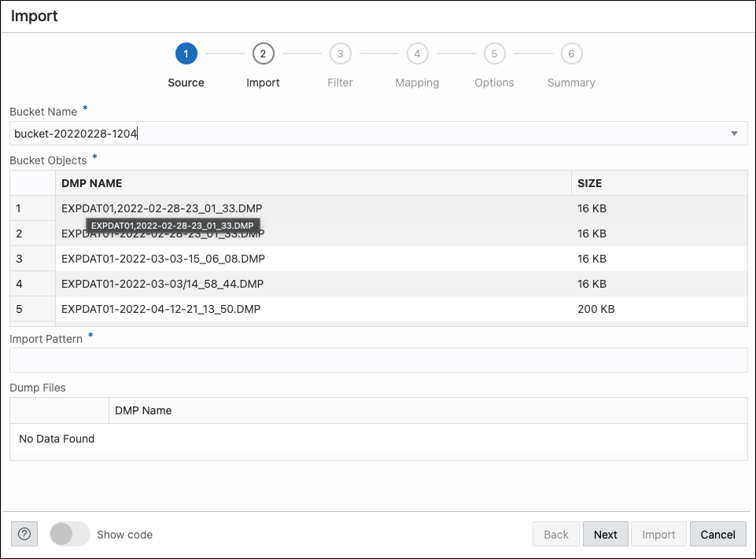Select step 3 Filter circle
Image resolution: width=756 pixels, height=559 pixels.
click(340, 53)
